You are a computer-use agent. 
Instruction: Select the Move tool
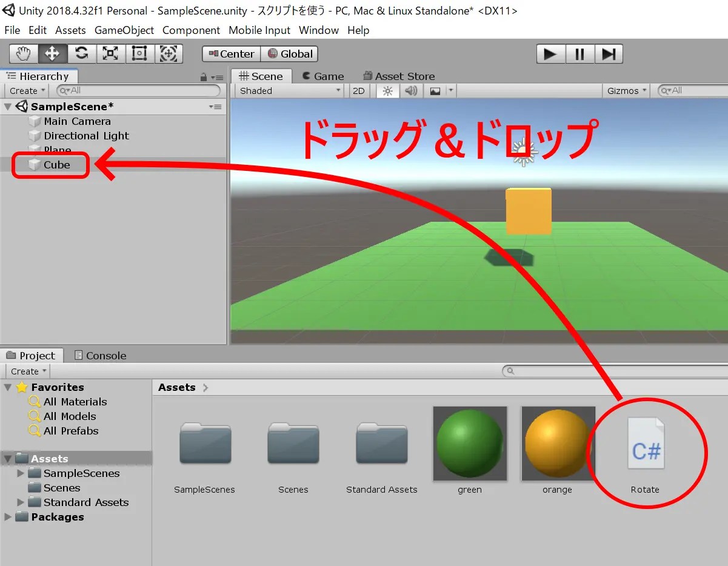[53, 54]
